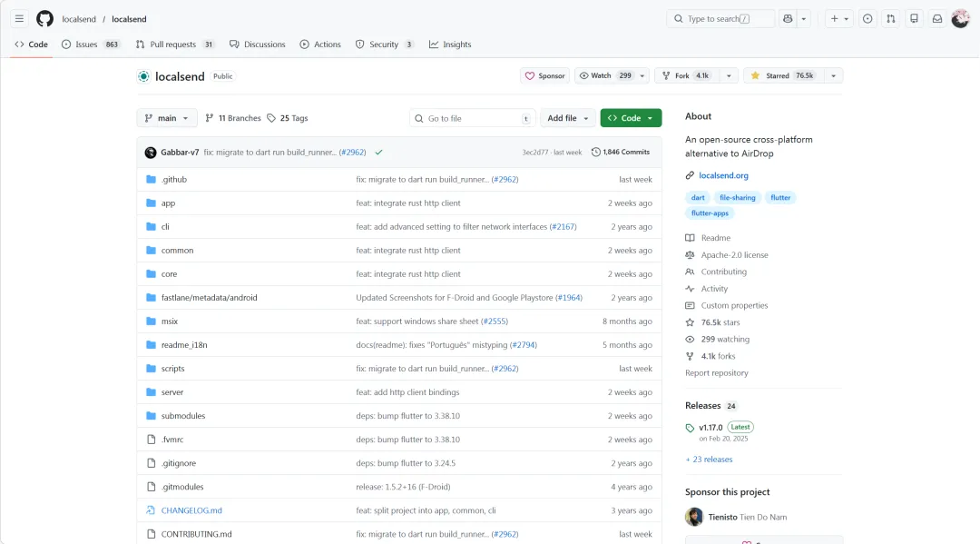
Task: Click the eye icon next to 299 watching
Action: [x=690, y=340]
